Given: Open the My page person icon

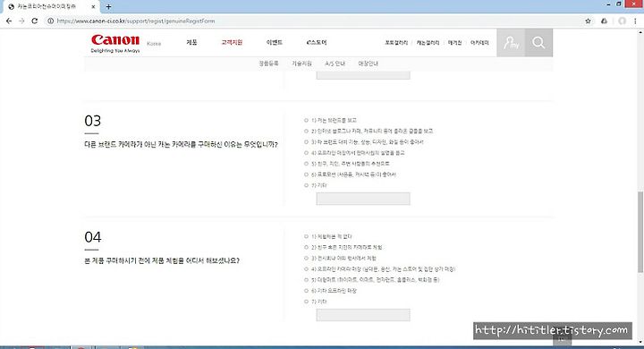Looking at the screenshot, I should [511, 43].
